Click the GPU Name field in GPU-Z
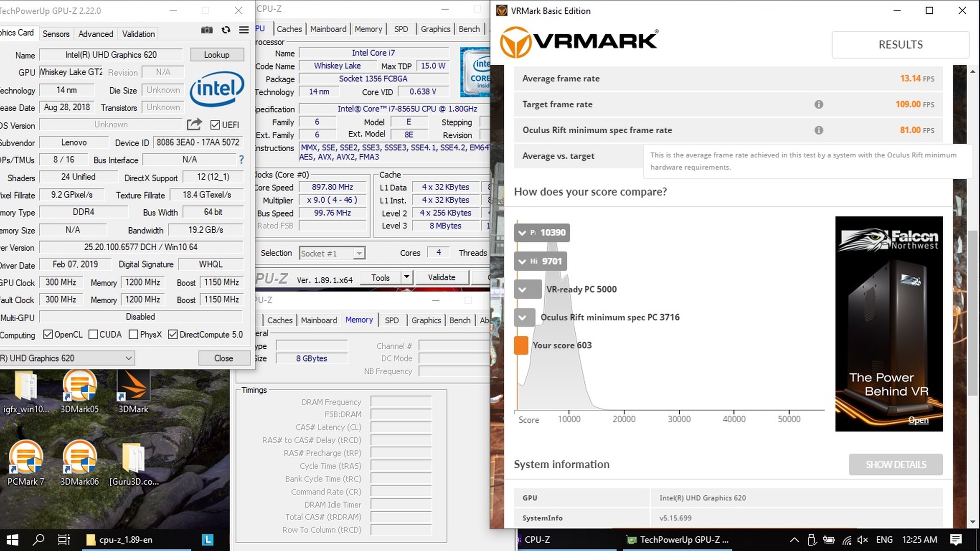This screenshot has width=980, height=551. pyautogui.click(x=111, y=55)
